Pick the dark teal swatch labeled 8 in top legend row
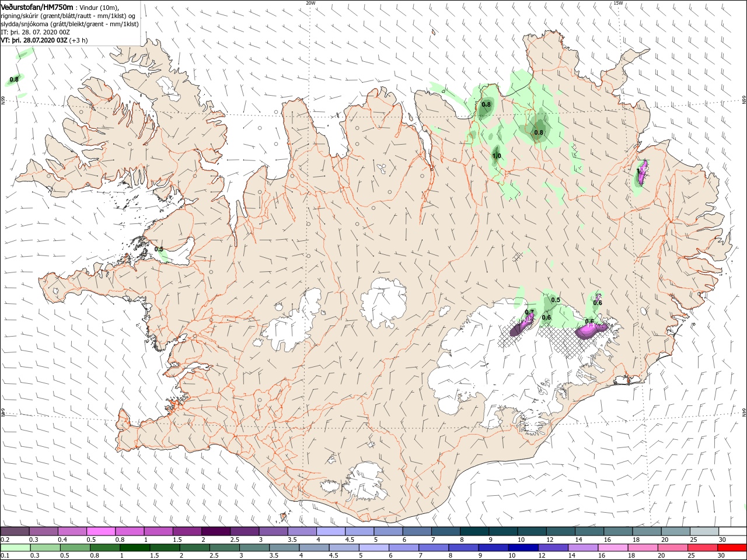 [x=474, y=531]
